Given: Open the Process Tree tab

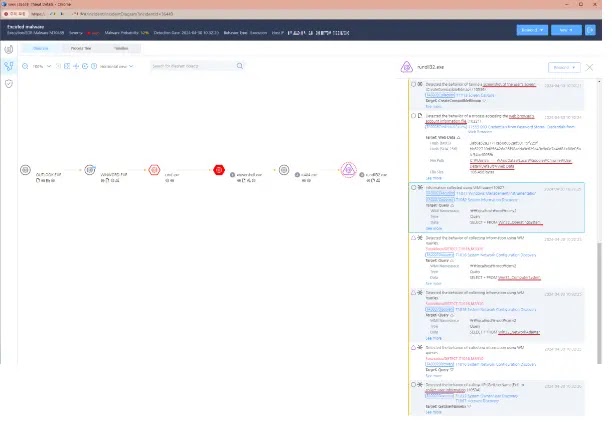Looking at the screenshot, I should (x=81, y=48).
